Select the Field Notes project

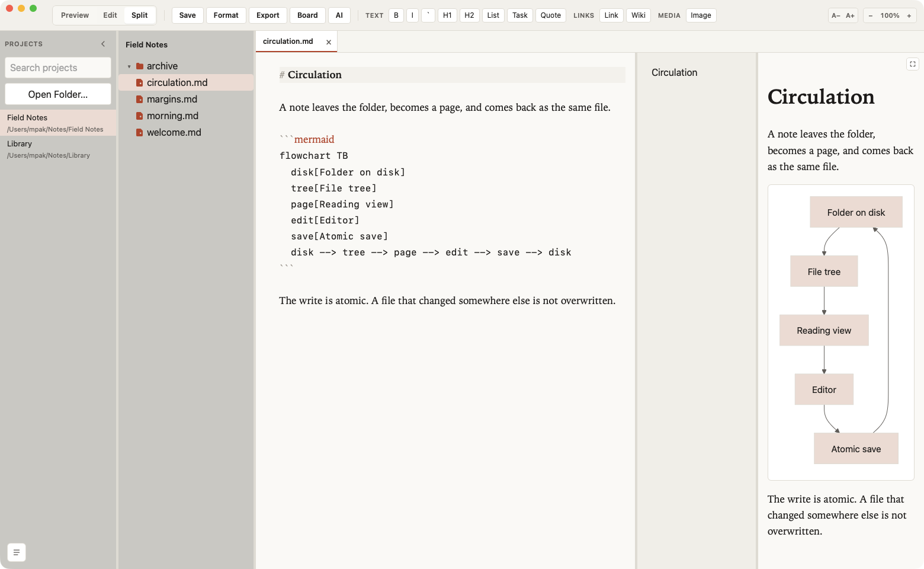(58, 123)
